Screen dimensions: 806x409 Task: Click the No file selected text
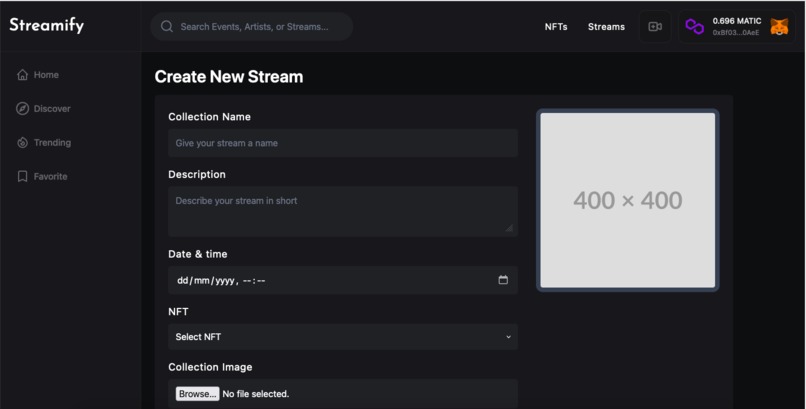(256, 394)
